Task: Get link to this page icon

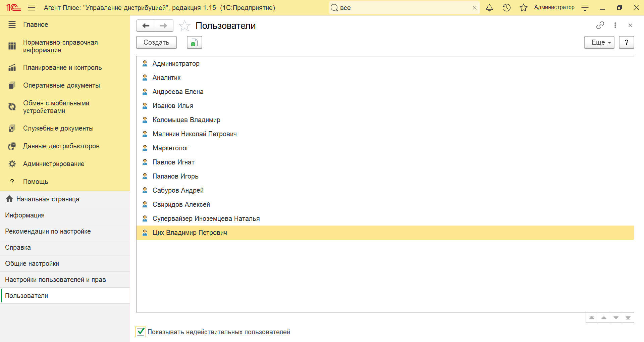Action: [x=600, y=25]
